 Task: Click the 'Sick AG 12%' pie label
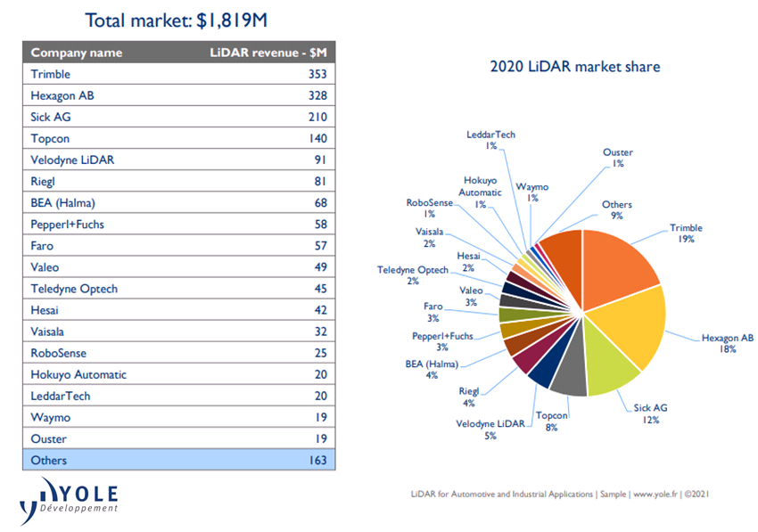[x=651, y=413]
